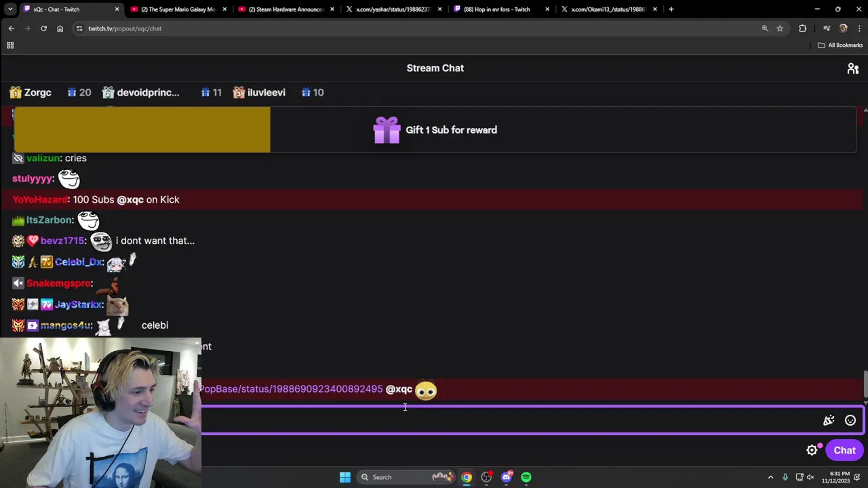Open Windows Start menu
The image size is (868, 488).
pos(345,477)
